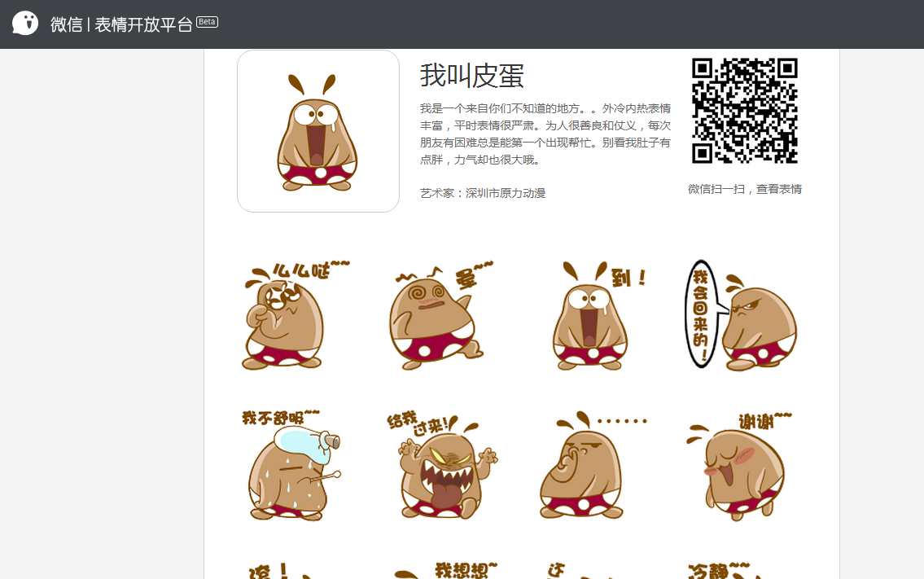Viewport: 924px width, 579px height.
Task: Click the WeChat sticker logo icon
Action: (x=25, y=24)
